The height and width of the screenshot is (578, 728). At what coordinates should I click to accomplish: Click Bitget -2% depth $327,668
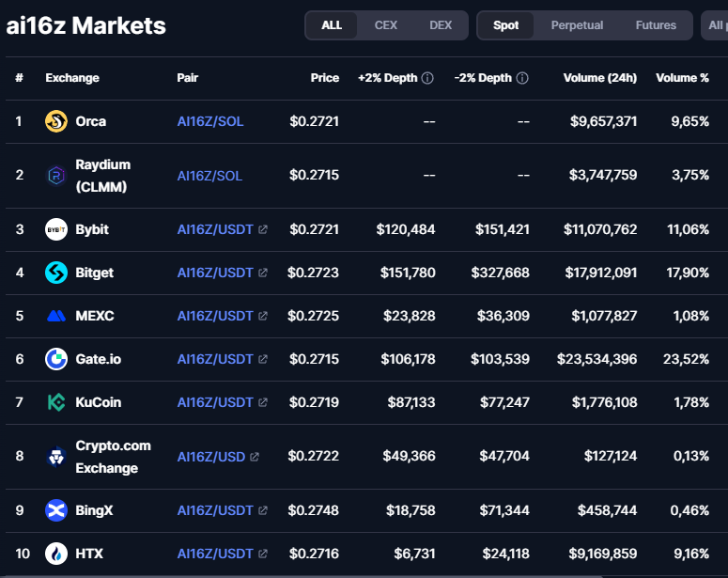[x=501, y=273]
